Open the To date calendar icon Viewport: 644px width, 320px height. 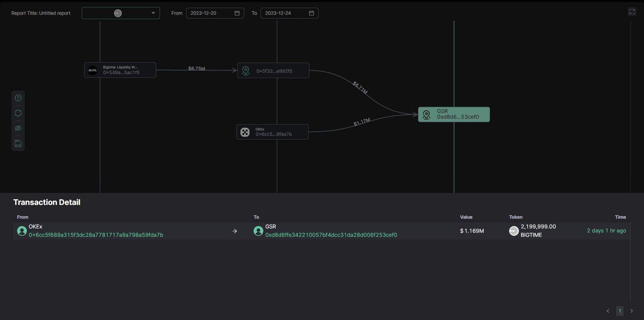[312, 13]
